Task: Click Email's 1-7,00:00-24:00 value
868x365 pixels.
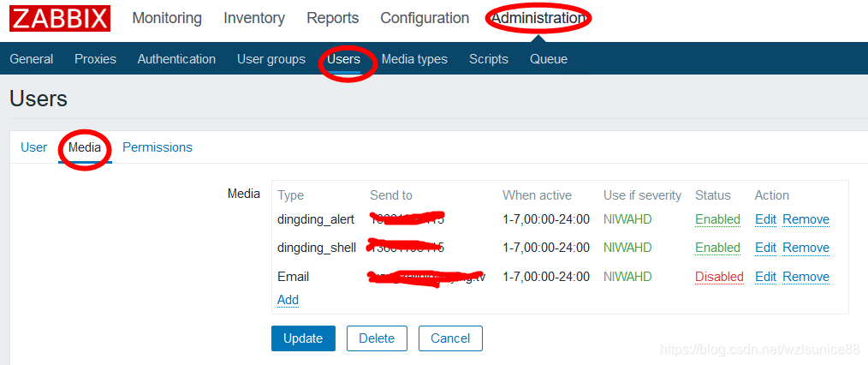Action: point(546,277)
